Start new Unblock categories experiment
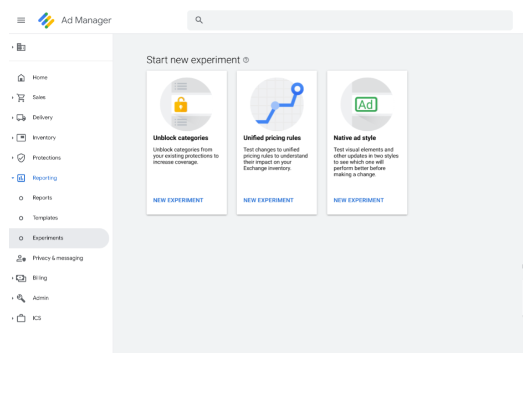This screenshot has height=399, width=532. [178, 200]
